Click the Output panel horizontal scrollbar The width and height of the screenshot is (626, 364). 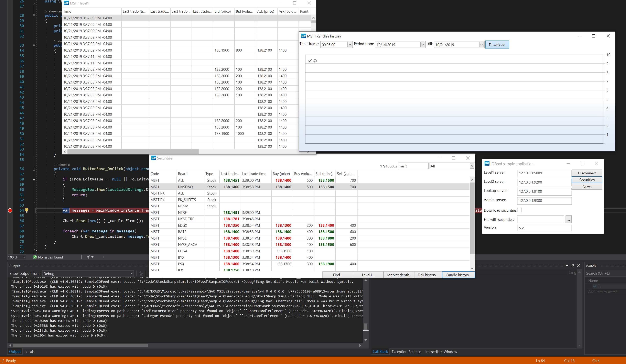(80, 345)
